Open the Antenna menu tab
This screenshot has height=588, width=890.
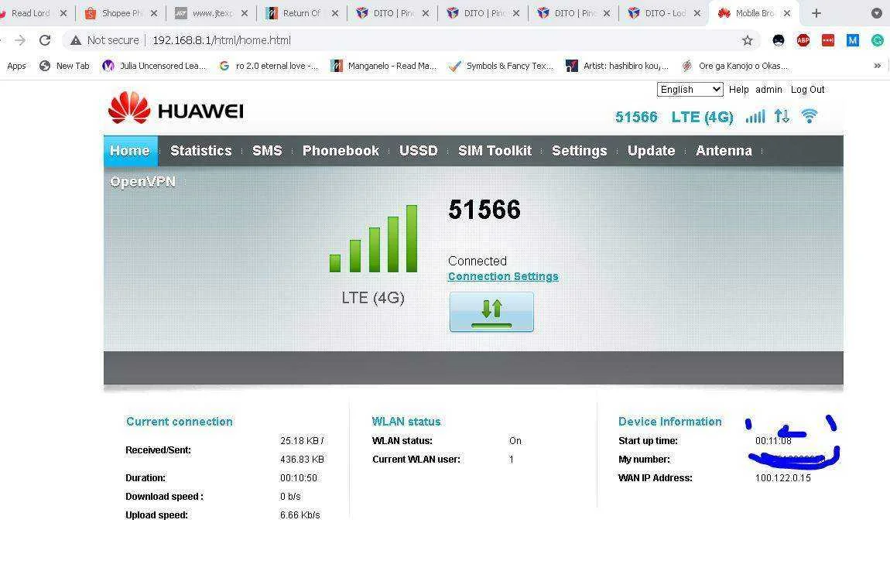[724, 150]
